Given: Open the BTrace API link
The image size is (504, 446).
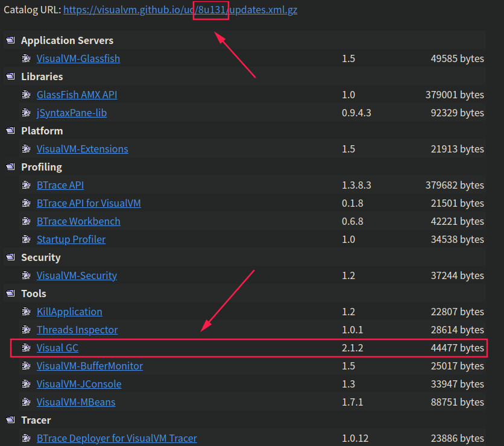Looking at the screenshot, I should [60, 185].
